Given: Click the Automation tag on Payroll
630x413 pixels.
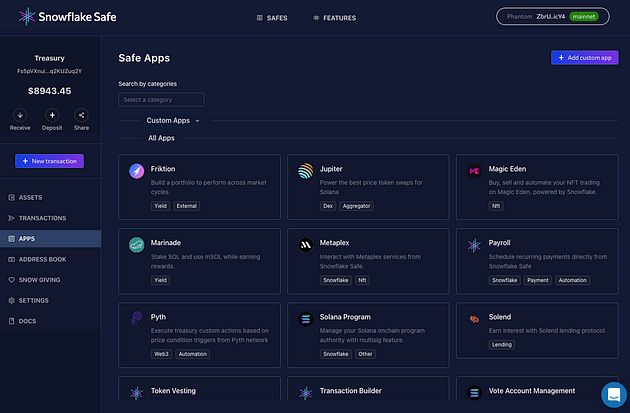Looking at the screenshot, I should [x=573, y=280].
